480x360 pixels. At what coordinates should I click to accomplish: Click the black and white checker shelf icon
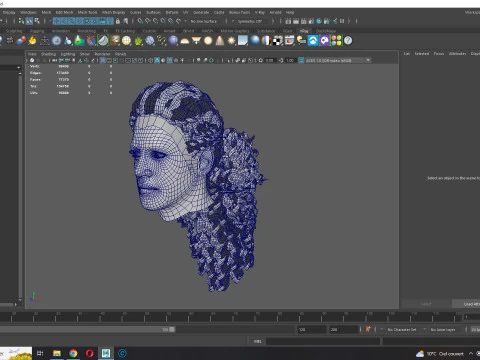point(278,41)
